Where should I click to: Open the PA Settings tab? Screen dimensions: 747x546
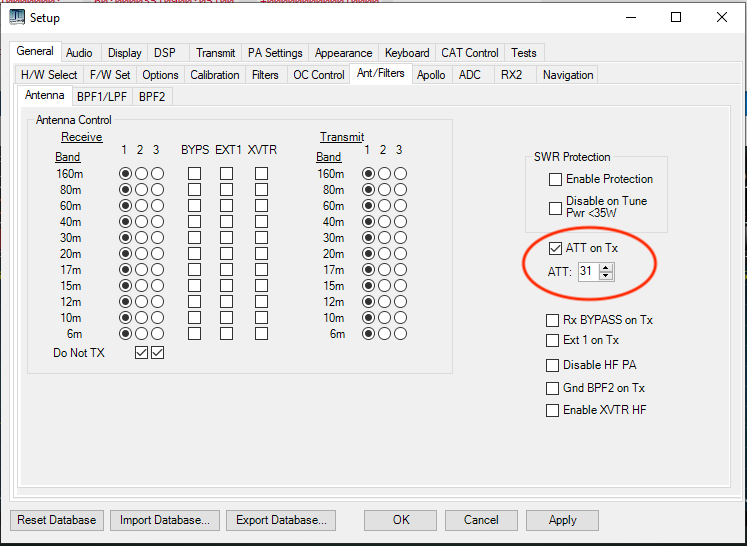point(275,53)
